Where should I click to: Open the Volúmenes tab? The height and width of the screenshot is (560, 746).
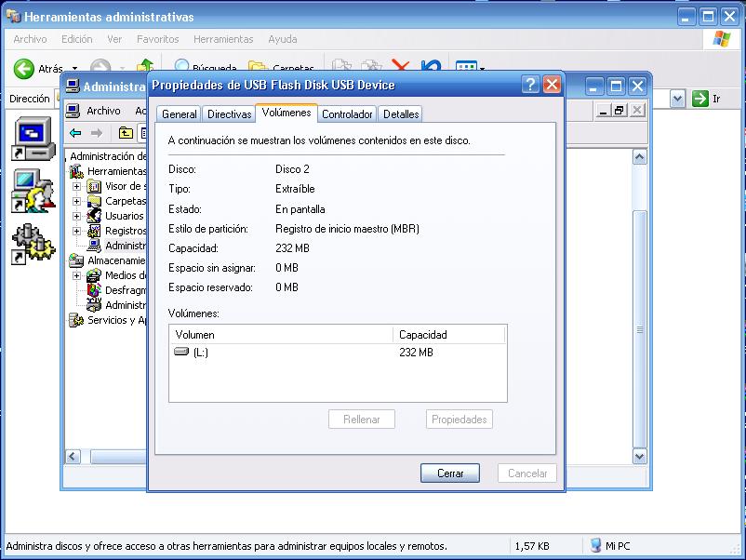(x=286, y=113)
